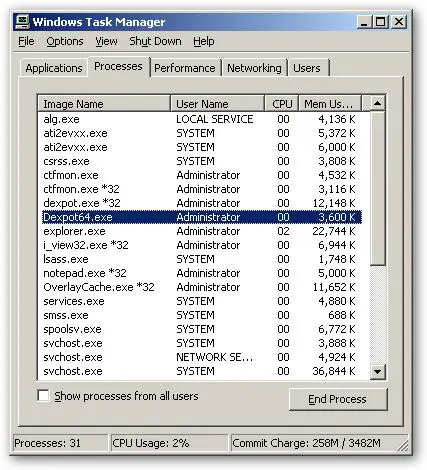Click the LOCAL SERVICE user name cell
The height and width of the screenshot is (470, 427).
coord(215,119)
